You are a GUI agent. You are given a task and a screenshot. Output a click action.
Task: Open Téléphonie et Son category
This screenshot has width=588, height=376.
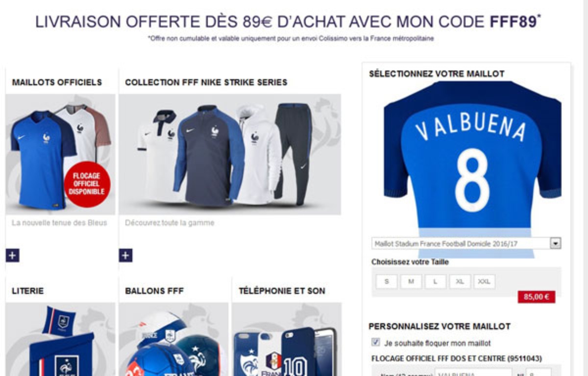click(x=282, y=291)
